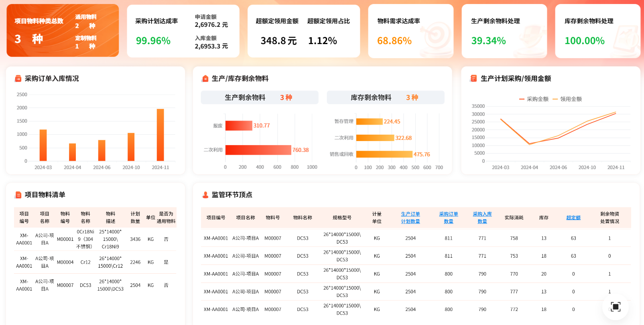This screenshot has height=325, width=644.
Task: Click the 2024-10 bar in purchase chart
Action: point(131,147)
